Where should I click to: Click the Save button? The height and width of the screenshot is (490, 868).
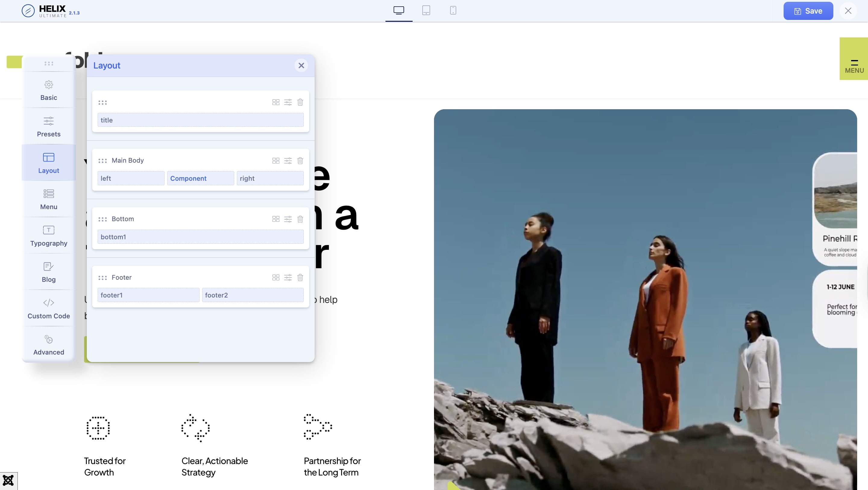pyautogui.click(x=808, y=11)
